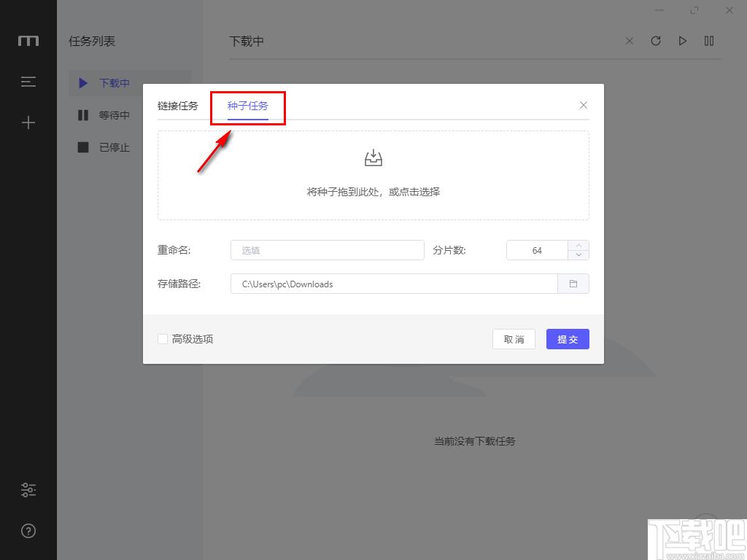Click pause all tasks icon

(x=709, y=41)
